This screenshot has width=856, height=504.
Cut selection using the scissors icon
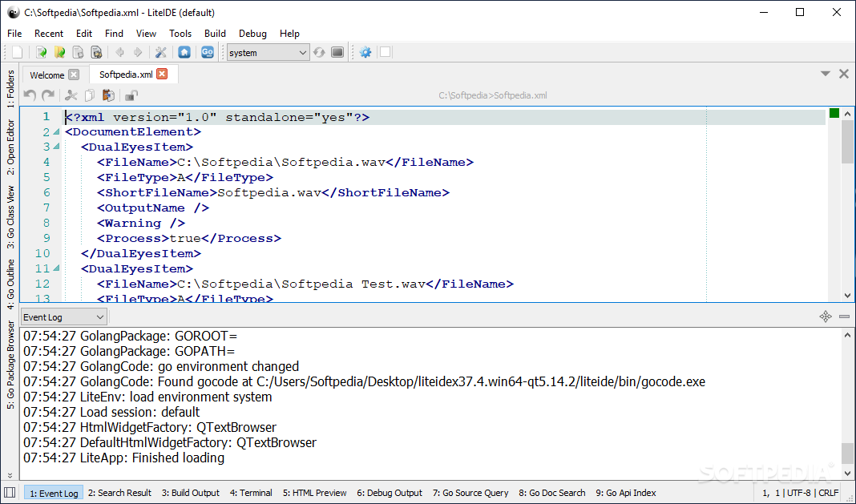(71, 95)
